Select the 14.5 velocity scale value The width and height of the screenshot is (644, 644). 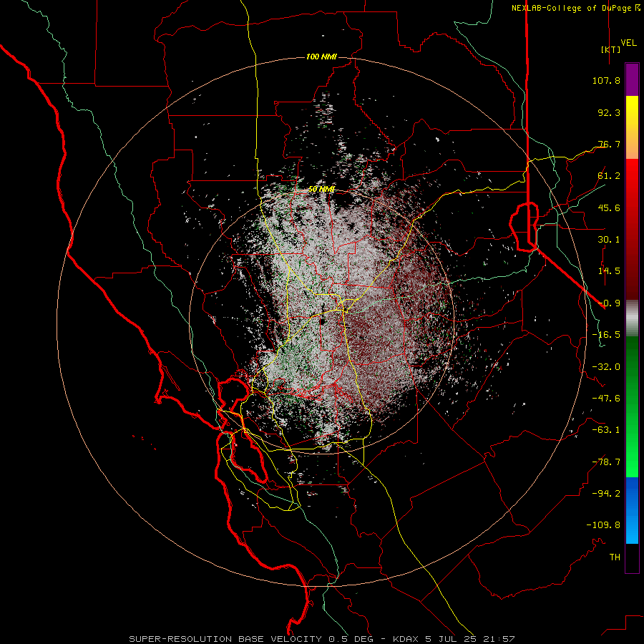pyautogui.click(x=609, y=271)
